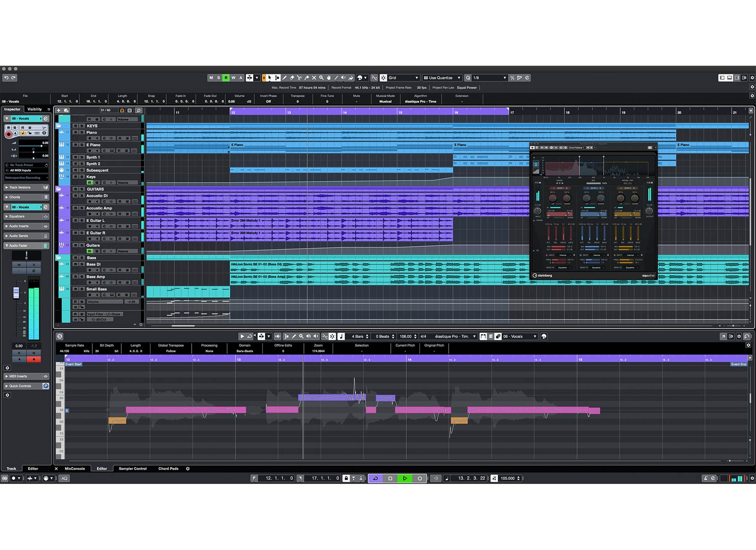Viewport: 756px width, 550px height.
Task: Open the Sampler Control tab
Action: pos(132,469)
